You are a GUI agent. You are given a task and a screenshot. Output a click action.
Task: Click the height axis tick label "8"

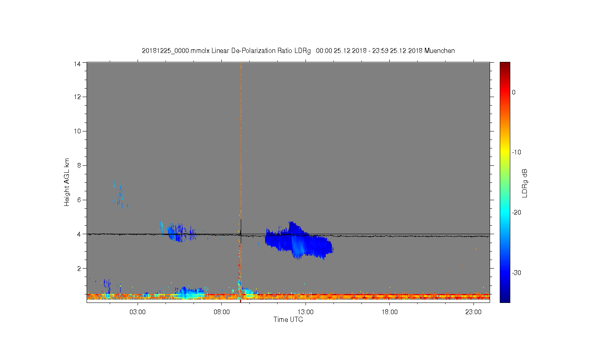pos(79,165)
